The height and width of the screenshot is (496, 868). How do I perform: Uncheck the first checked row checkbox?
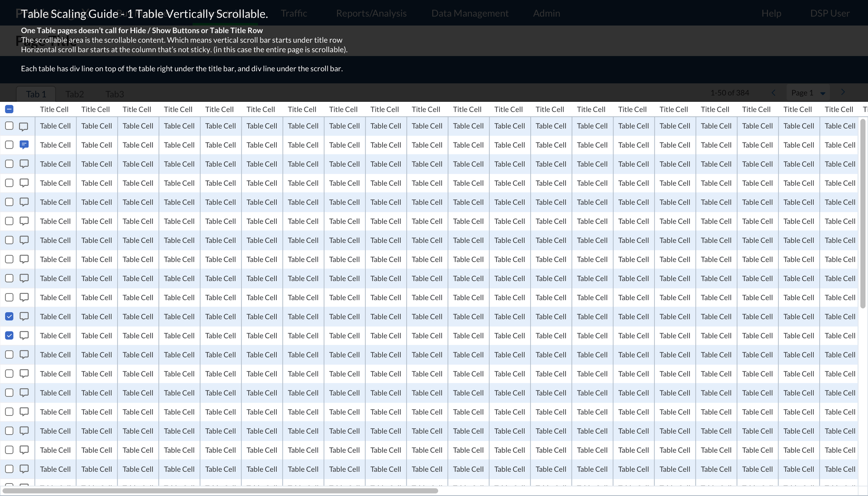tap(9, 316)
